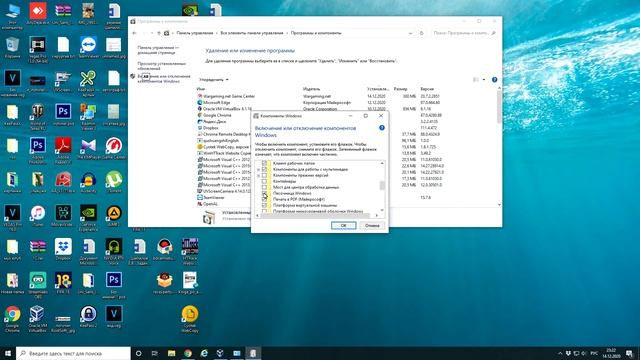
Task: Open Chrome from the taskbar
Action: click(188, 353)
